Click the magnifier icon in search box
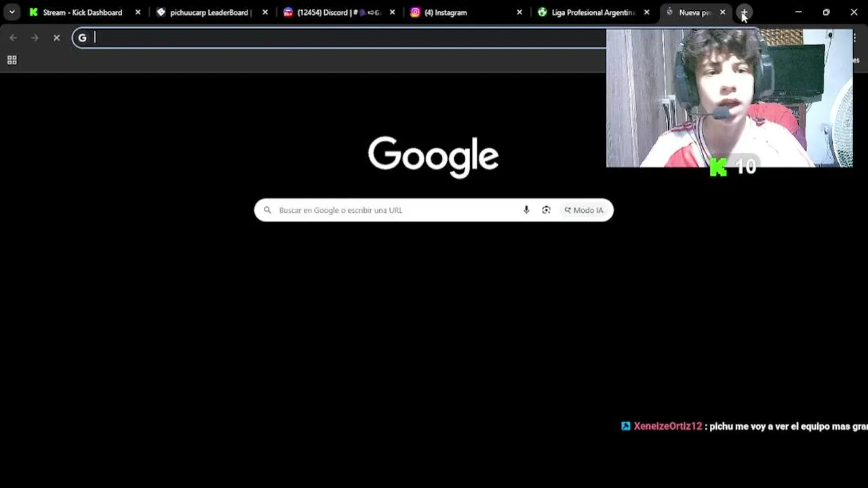Screen dimensions: 868x488 [267, 210]
